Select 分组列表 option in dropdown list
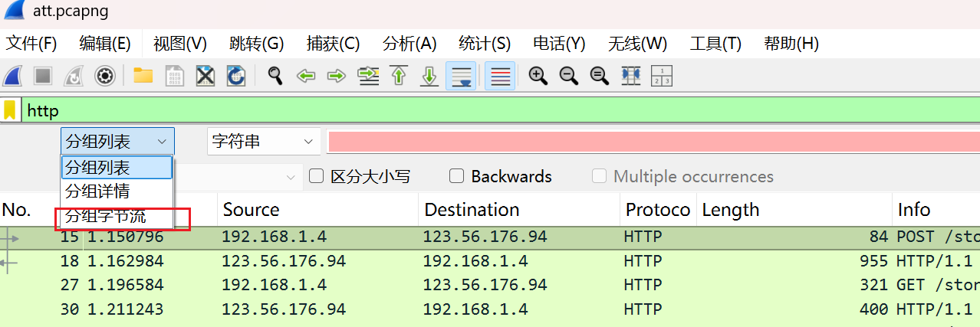This screenshot has height=327, width=980. (117, 167)
